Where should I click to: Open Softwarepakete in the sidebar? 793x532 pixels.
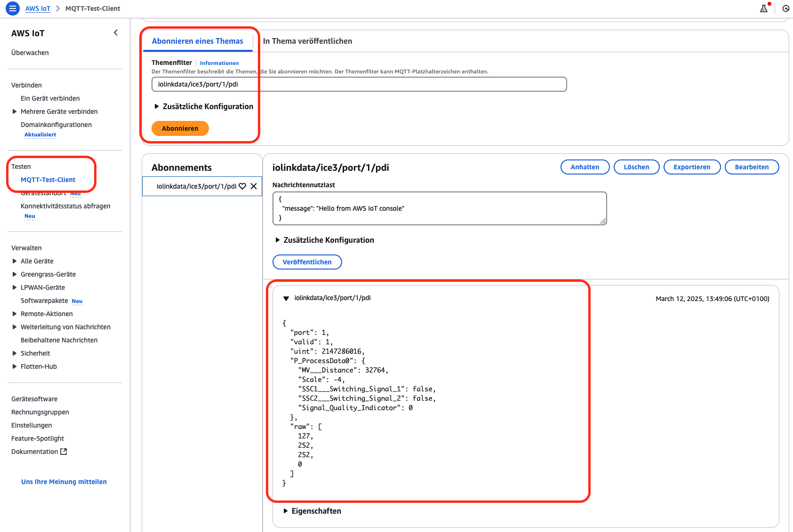point(44,301)
